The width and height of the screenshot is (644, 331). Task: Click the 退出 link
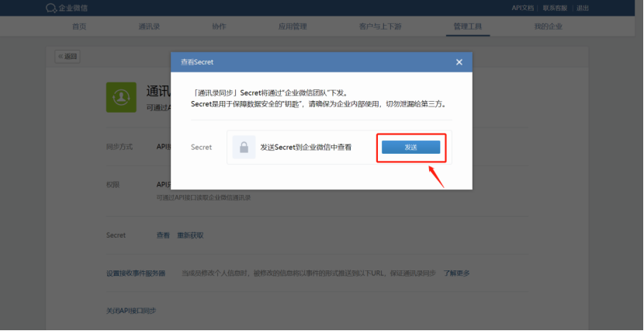pyautogui.click(x=583, y=8)
